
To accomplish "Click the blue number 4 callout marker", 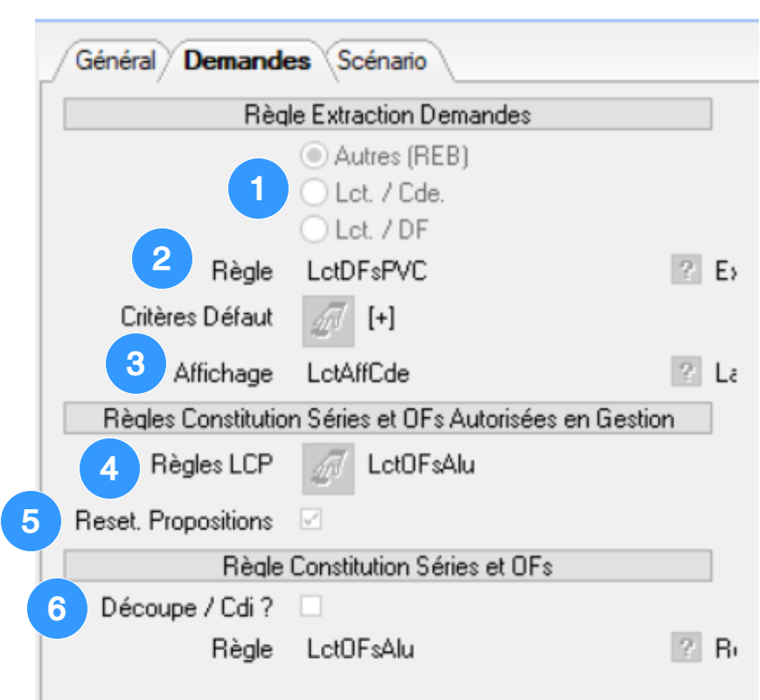I will pyautogui.click(x=109, y=469).
